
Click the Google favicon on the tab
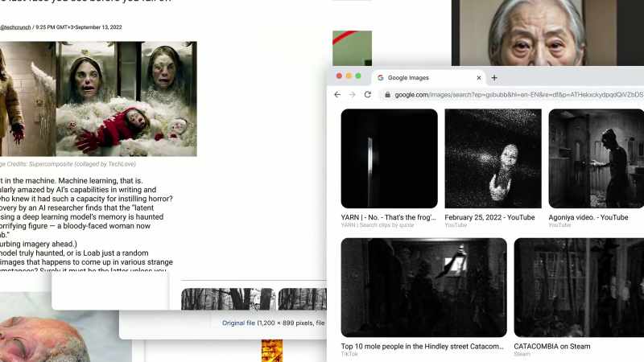(380, 77)
